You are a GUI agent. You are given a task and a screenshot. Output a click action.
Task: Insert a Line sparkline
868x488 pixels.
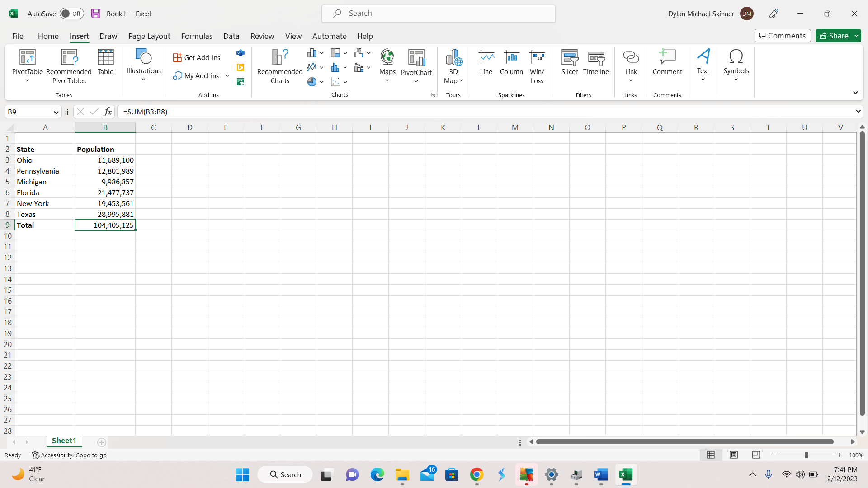pyautogui.click(x=486, y=63)
